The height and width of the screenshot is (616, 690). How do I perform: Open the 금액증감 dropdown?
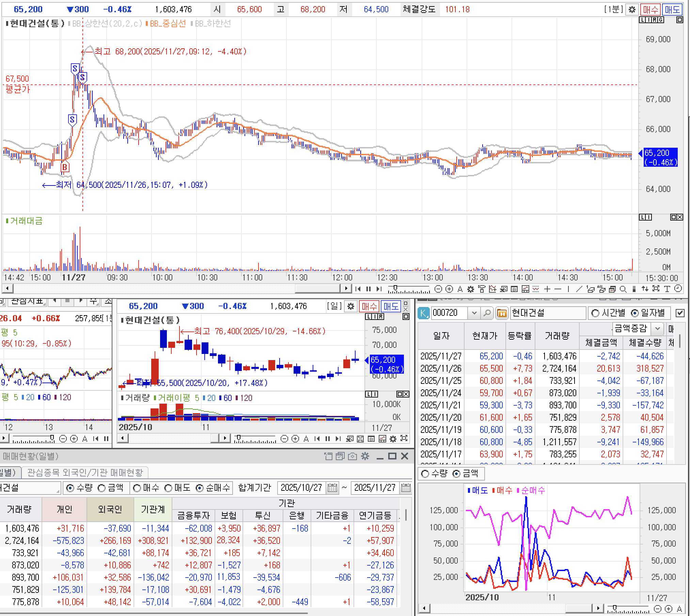(x=657, y=328)
